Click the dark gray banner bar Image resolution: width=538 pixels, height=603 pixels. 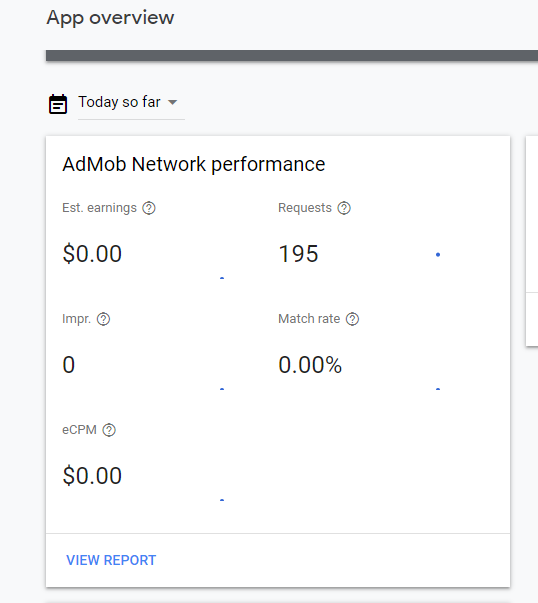pyautogui.click(x=292, y=55)
